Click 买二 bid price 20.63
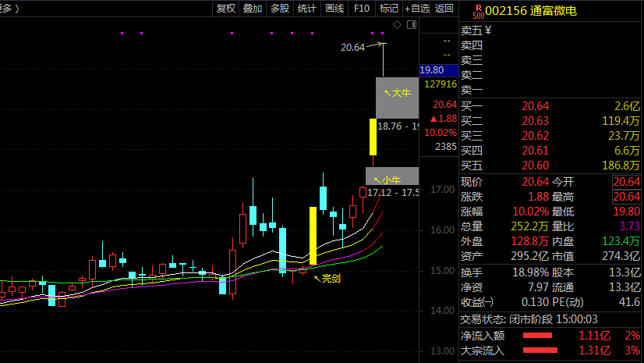 pos(535,121)
